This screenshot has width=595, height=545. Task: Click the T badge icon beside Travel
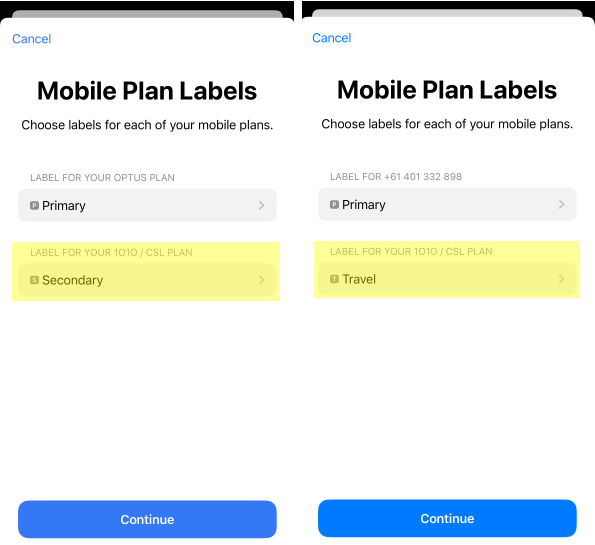point(334,279)
